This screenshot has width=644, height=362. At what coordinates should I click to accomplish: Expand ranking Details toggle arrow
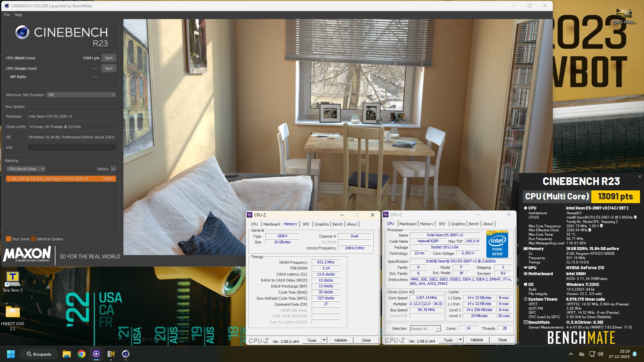[x=113, y=169]
